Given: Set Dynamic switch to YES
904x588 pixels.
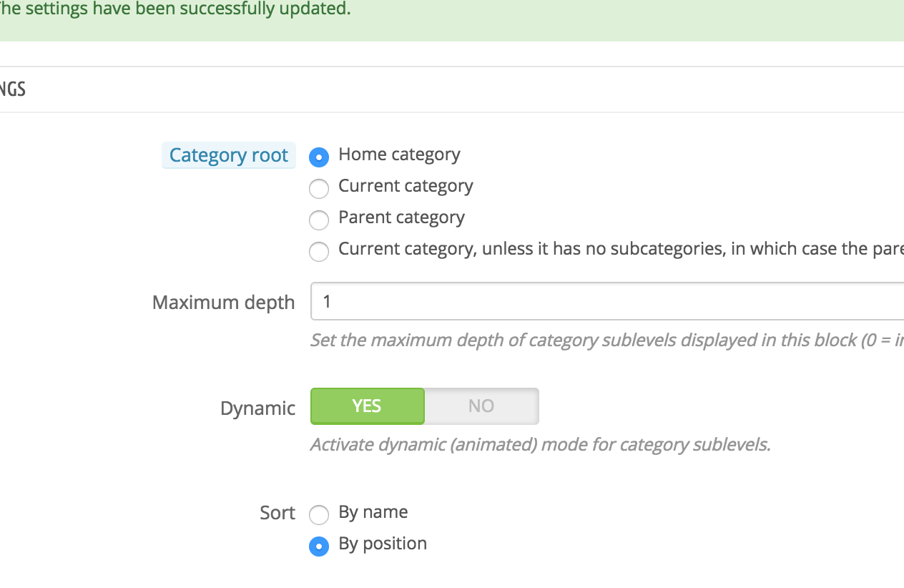Looking at the screenshot, I should tap(367, 406).
